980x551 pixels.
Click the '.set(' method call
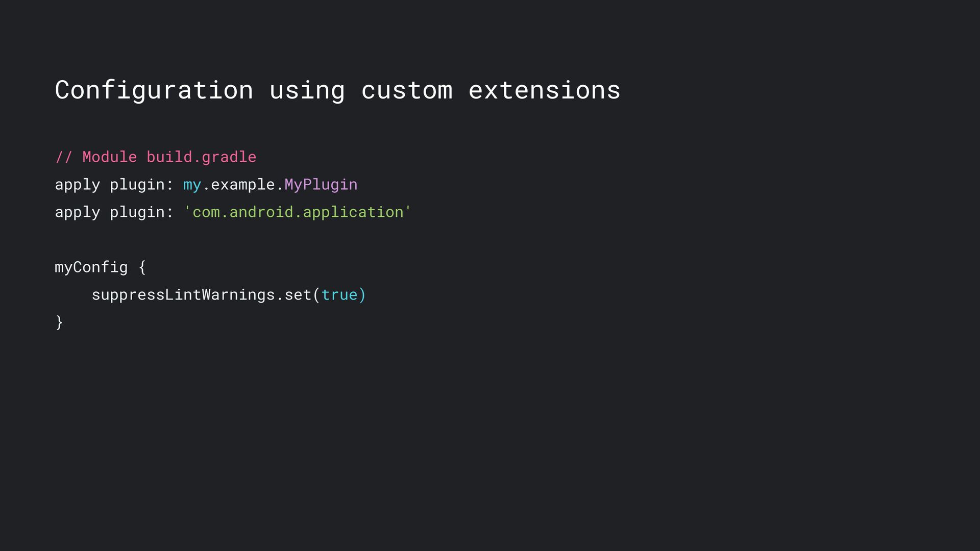click(298, 294)
